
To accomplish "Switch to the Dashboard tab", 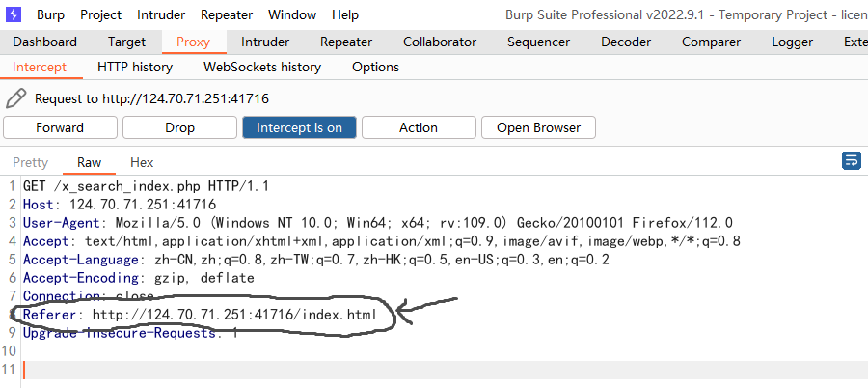I will click(45, 42).
